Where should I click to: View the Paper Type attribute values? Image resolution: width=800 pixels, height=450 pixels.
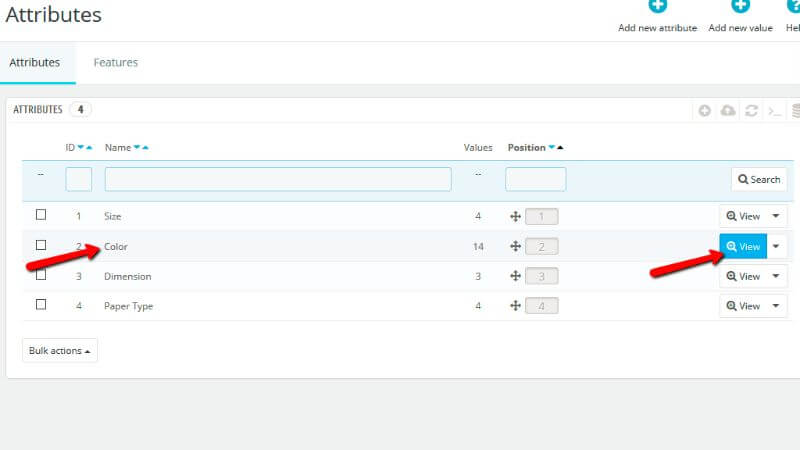(743, 306)
